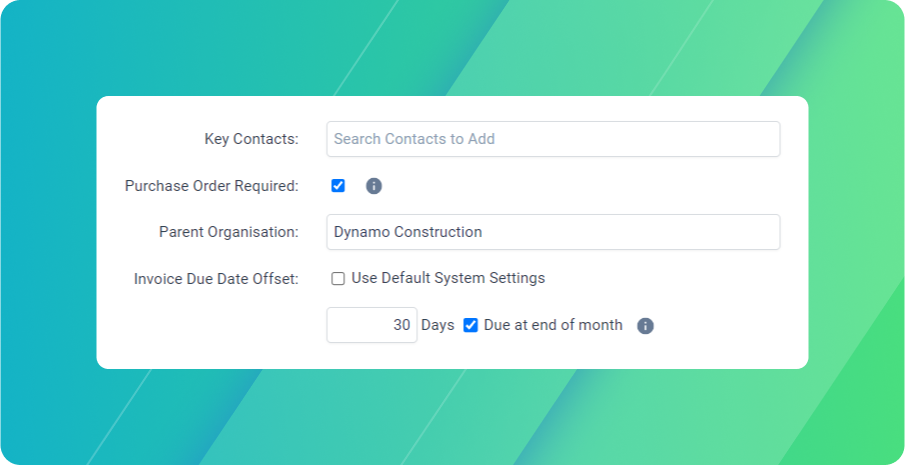Click the value 30 in the offset box

point(401,325)
